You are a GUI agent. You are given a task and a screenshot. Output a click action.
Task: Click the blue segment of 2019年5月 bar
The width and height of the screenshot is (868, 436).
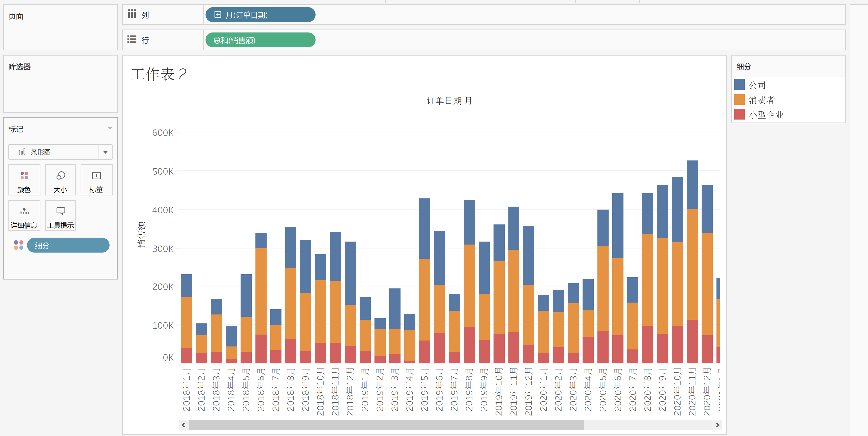point(425,228)
